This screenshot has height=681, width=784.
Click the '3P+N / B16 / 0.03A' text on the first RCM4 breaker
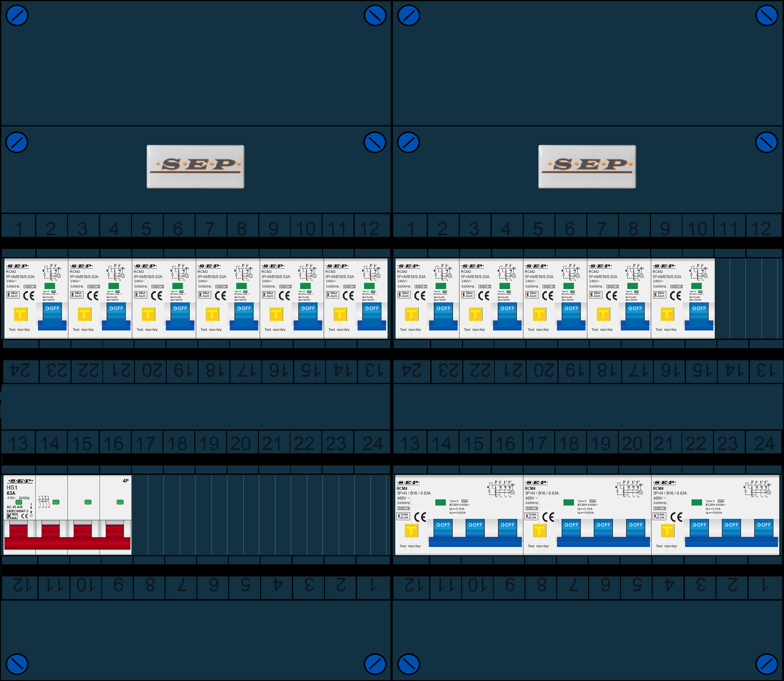pyautogui.click(x=413, y=493)
